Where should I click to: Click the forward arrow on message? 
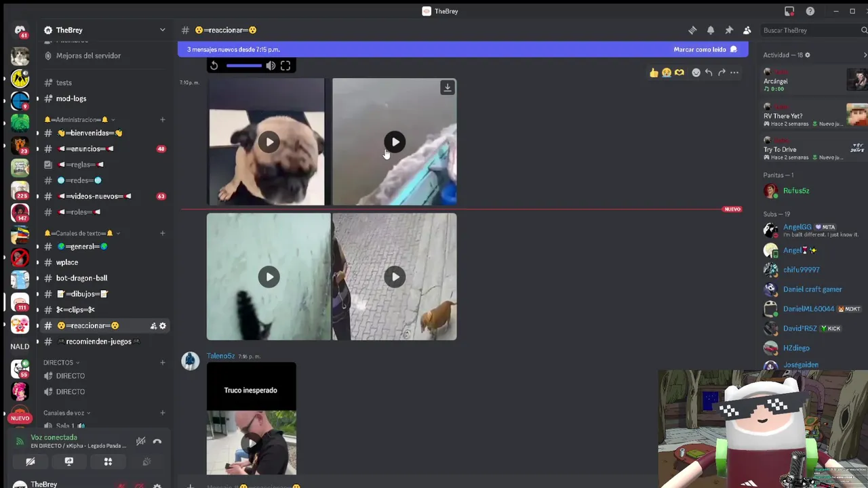(x=722, y=73)
